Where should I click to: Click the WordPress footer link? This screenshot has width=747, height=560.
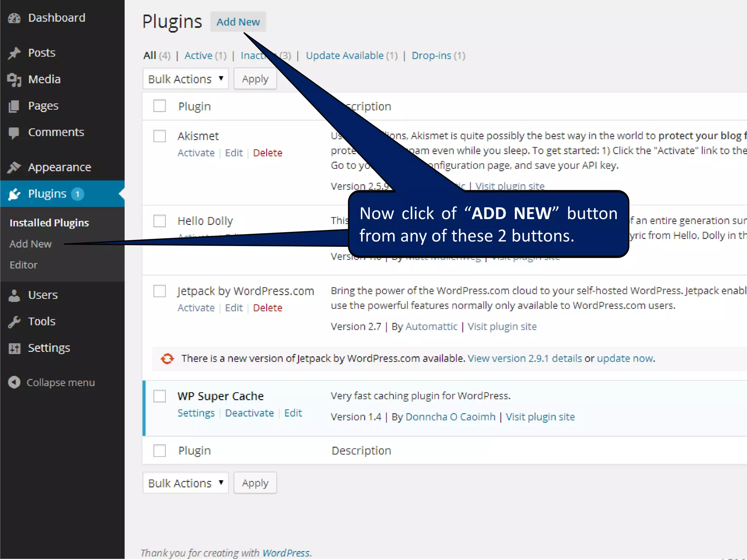click(286, 553)
